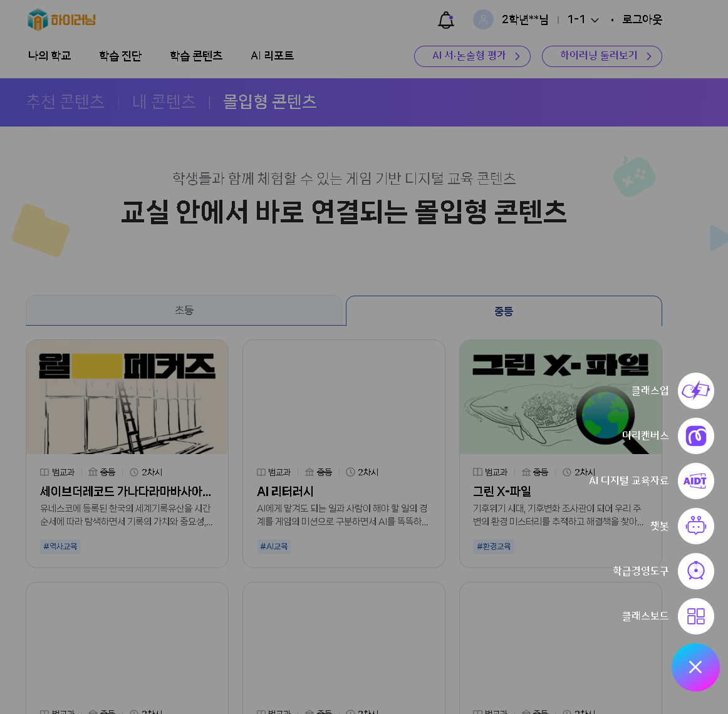This screenshot has width=728, height=714.
Task: Select the 몰입형 콘텐츠 tab
Action: pyautogui.click(x=270, y=101)
